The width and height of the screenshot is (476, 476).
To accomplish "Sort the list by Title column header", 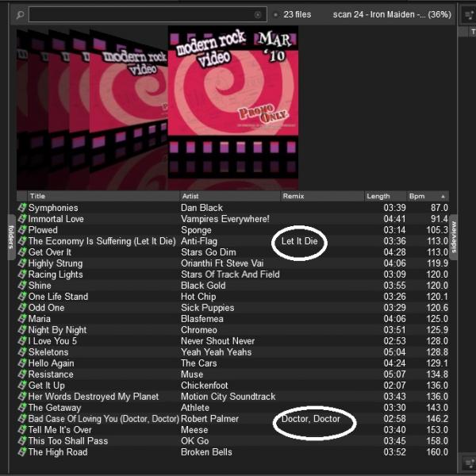I will click(x=103, y=196).
